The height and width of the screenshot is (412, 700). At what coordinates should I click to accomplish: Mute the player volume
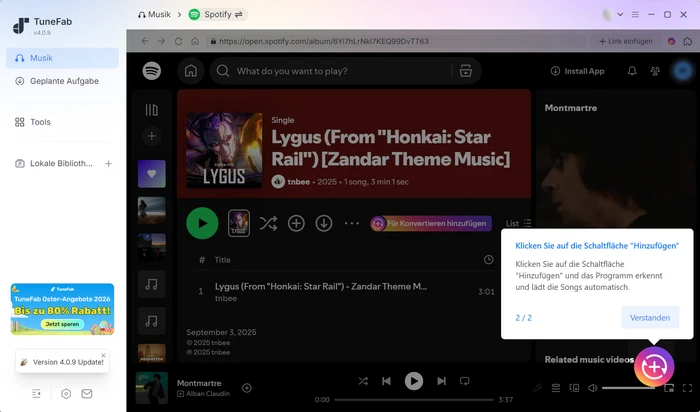(592, 388)
